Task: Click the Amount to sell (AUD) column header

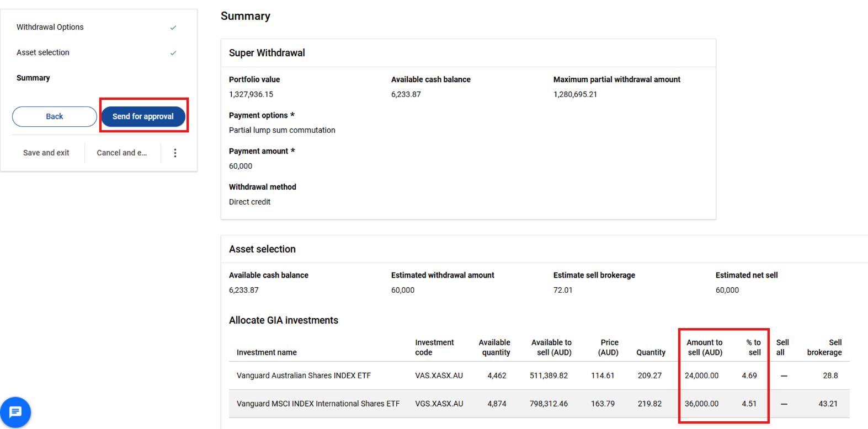Action: [705, 347]
